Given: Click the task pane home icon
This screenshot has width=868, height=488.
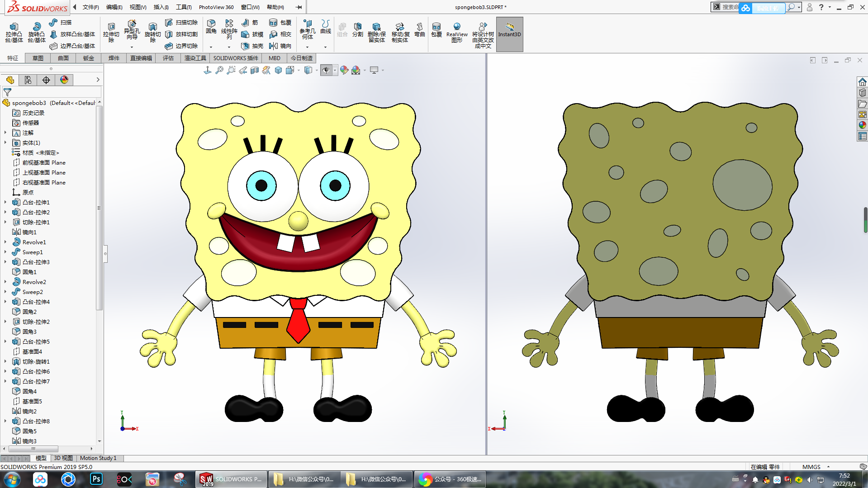Looking at the screenshot, I should 862,82.
